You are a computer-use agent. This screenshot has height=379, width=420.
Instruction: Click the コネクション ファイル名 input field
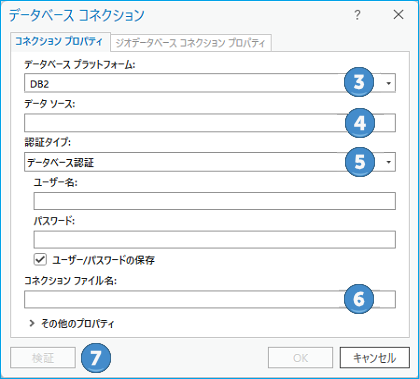click(210, 299)
